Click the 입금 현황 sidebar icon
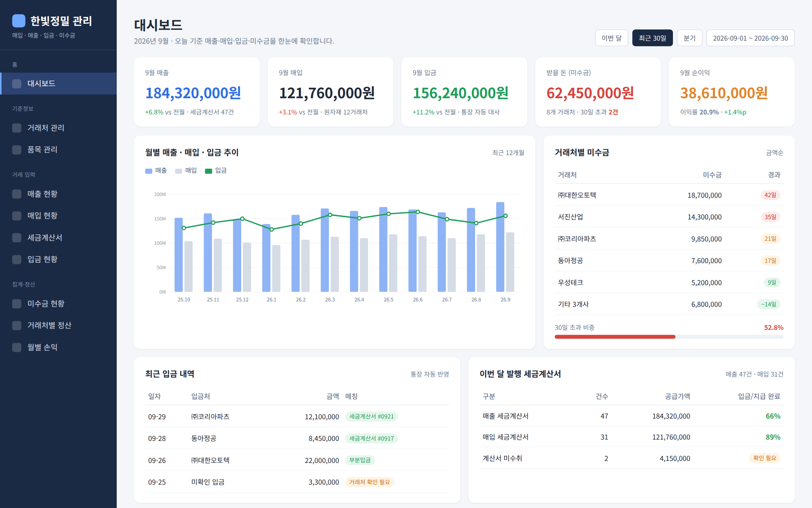Screen dimensions: 812x508 click(x=17, y=259)
